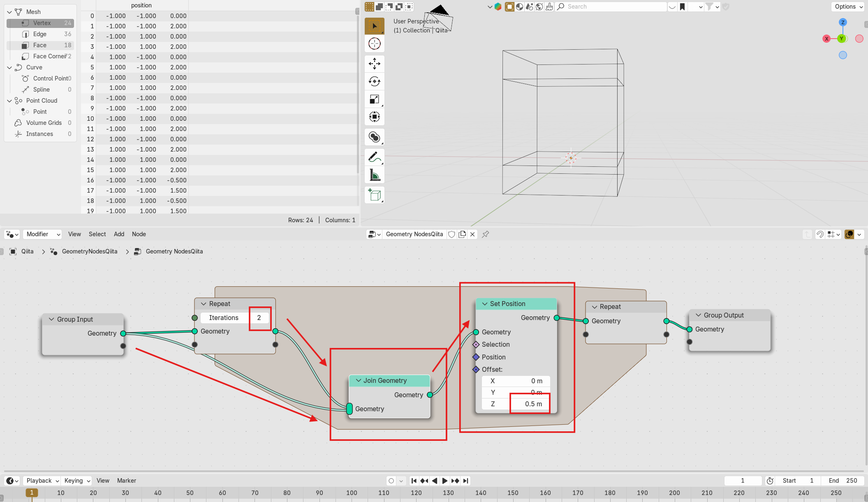Activate the Move tool

(374, 64)
